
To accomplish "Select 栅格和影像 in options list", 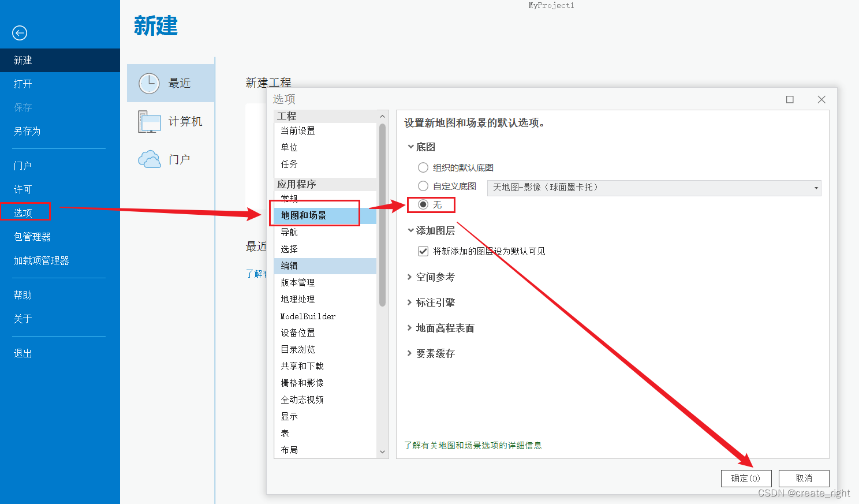I will coord(326,383).
